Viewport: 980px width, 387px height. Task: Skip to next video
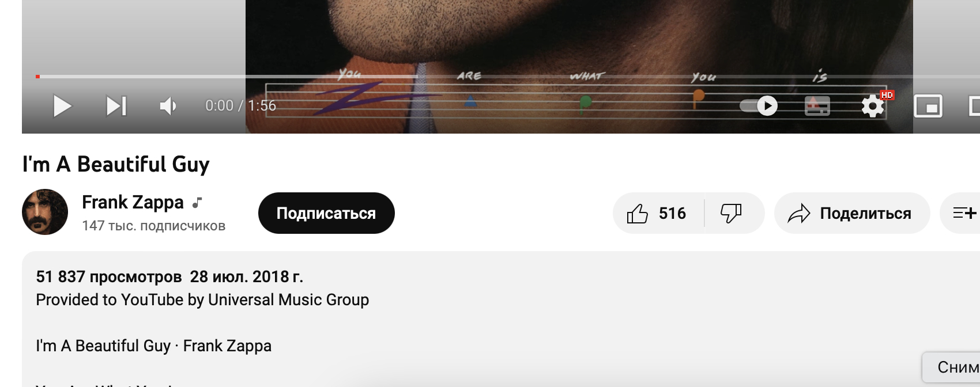(x=116, y=106)
